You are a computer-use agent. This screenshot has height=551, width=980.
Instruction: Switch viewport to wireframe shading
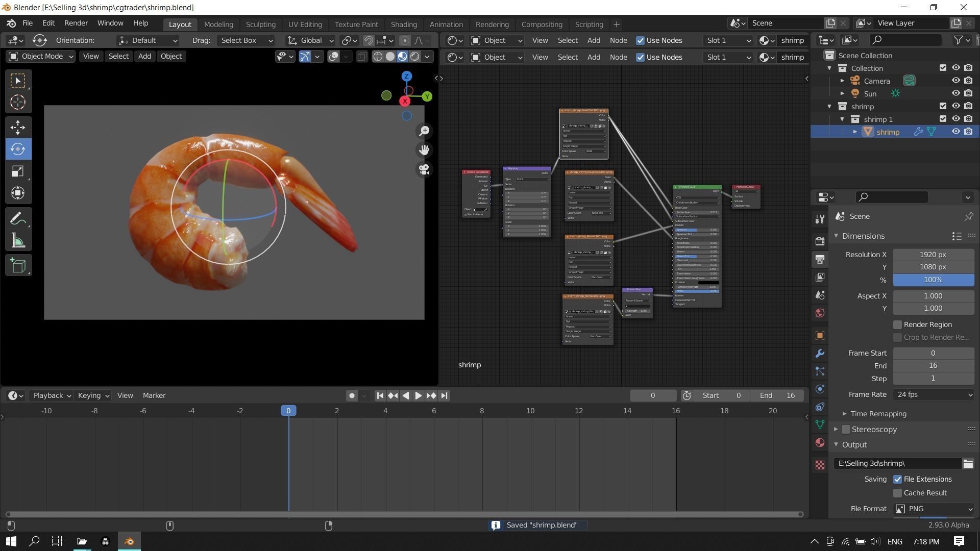(378, 57)
